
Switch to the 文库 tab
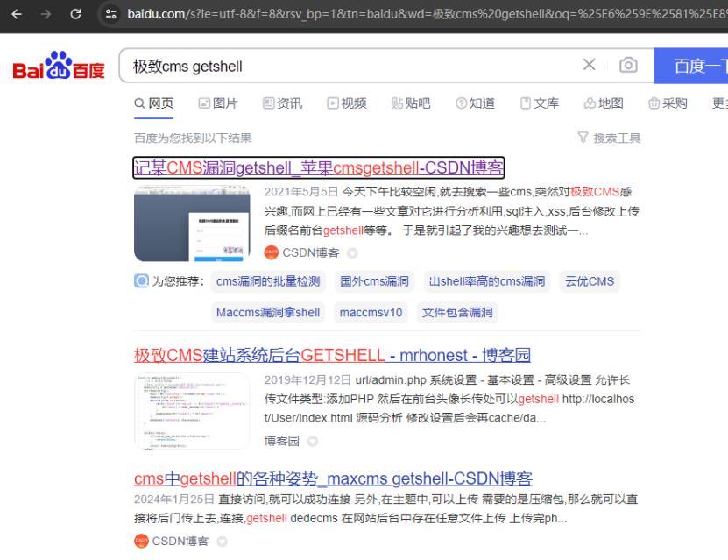(x=540, y=103)
